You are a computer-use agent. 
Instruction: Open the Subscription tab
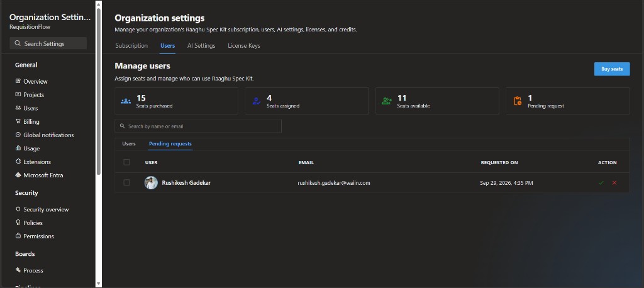click(131, 46)
